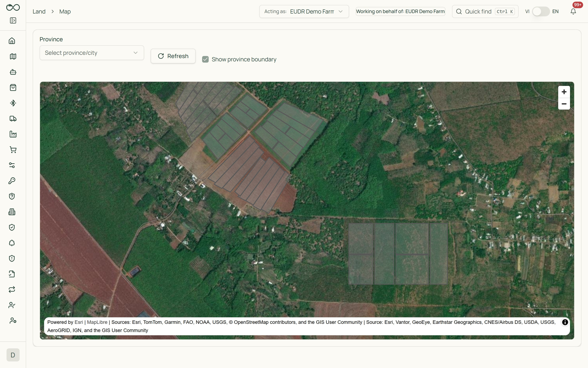Zoom out on the map

564,104
